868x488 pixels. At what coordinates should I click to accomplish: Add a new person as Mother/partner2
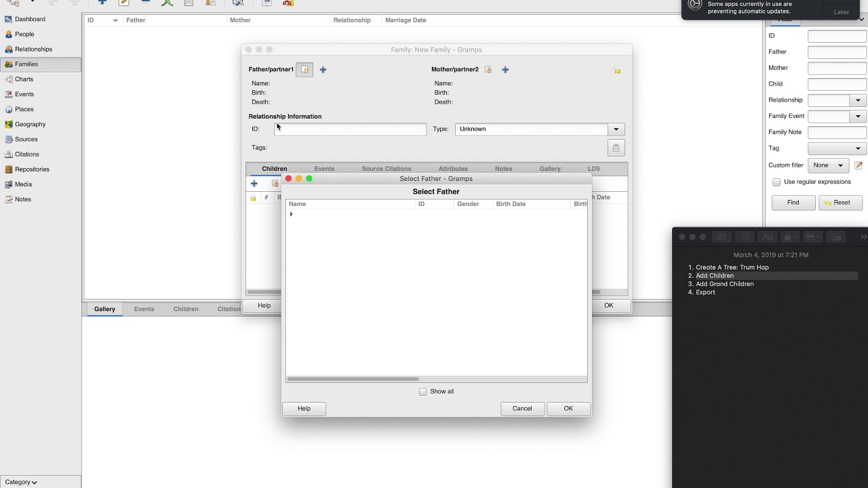(x=505, y=70)
